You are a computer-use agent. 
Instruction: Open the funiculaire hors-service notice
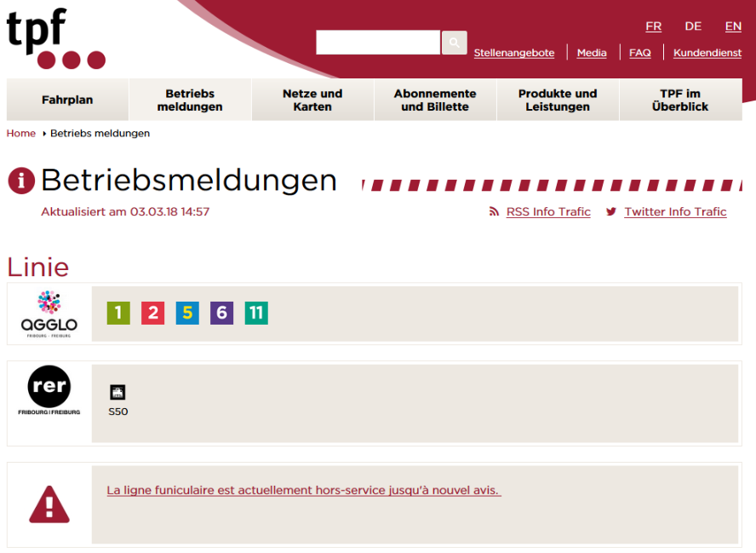point(303,491)
